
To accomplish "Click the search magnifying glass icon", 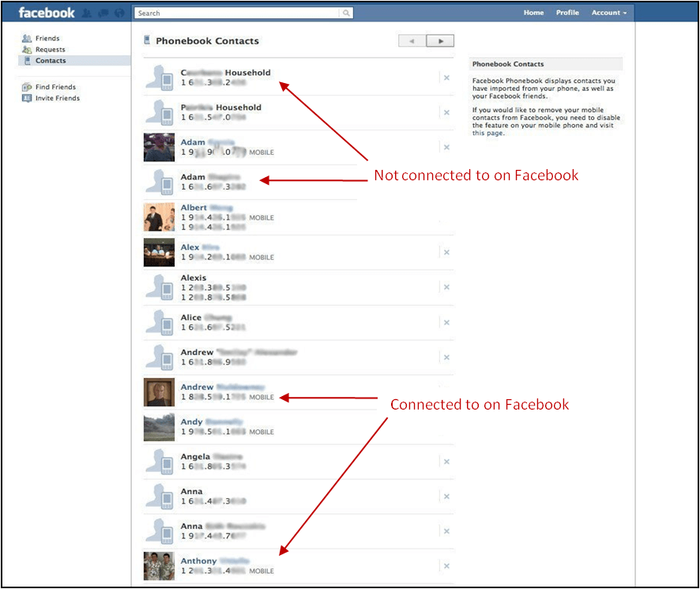I will point(345,13).
